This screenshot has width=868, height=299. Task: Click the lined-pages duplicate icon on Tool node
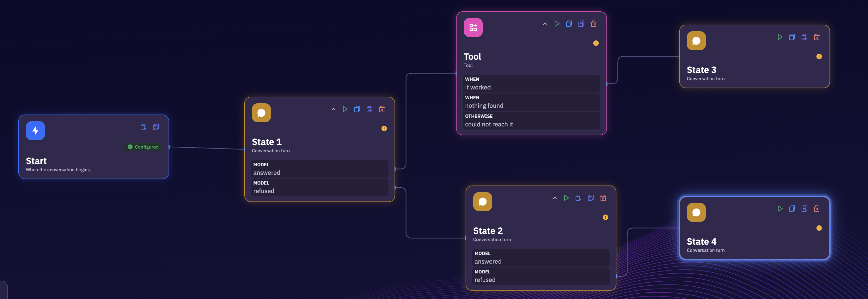coord(581,24)
